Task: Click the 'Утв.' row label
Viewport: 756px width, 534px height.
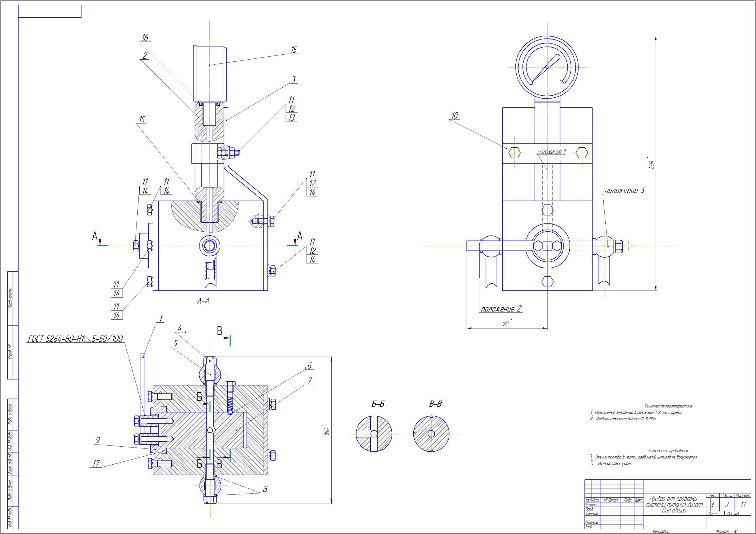Action: 589,527
